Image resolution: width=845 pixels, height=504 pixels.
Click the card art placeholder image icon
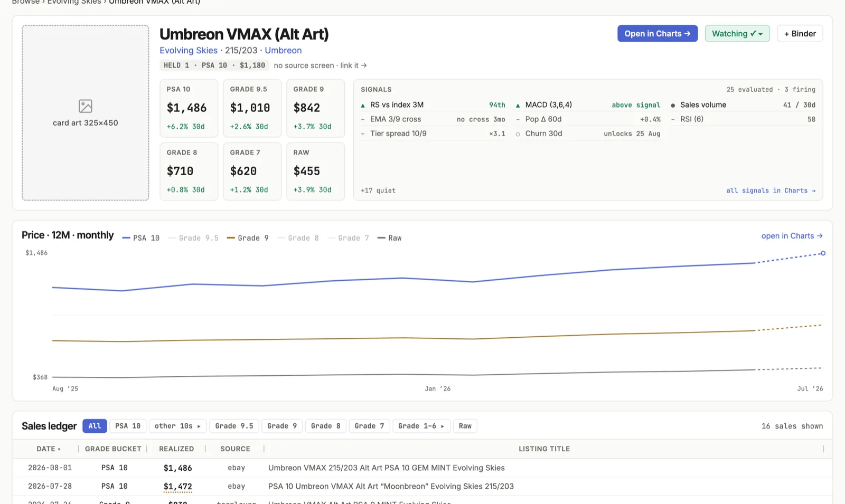coord(86,106)
